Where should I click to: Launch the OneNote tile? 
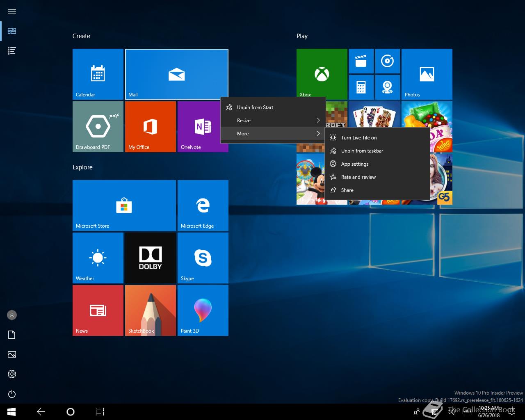click(x=203, y=127)
